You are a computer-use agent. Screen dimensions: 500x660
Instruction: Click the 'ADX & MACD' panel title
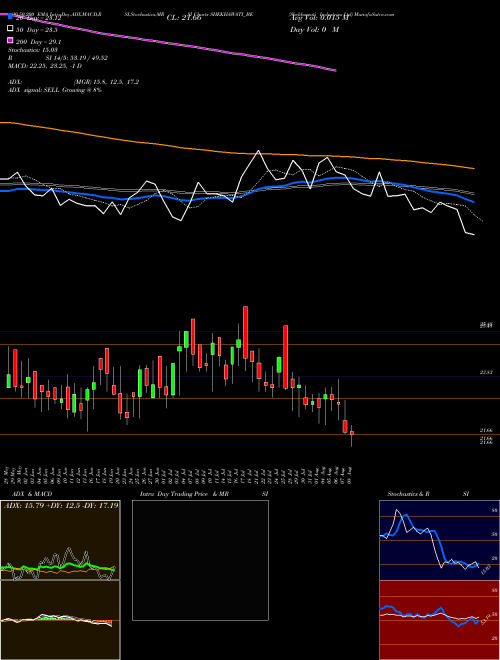[x=32, y=494]
